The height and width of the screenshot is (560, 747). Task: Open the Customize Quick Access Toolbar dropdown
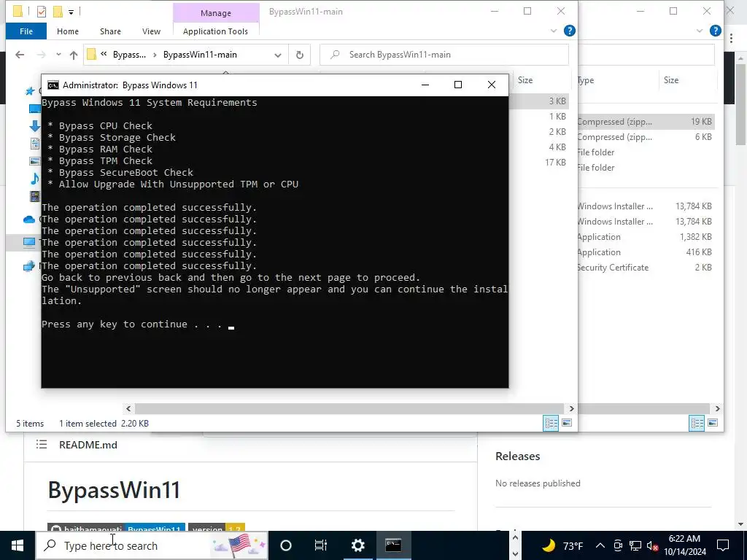71,12
